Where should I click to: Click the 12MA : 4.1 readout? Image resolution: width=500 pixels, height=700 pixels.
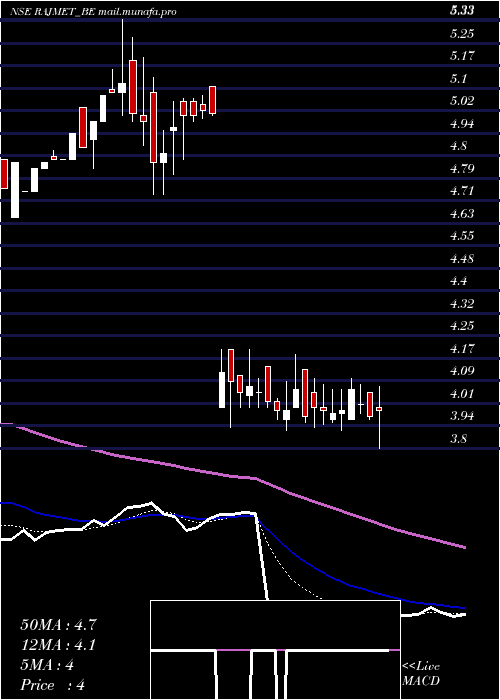pos(58,645)
